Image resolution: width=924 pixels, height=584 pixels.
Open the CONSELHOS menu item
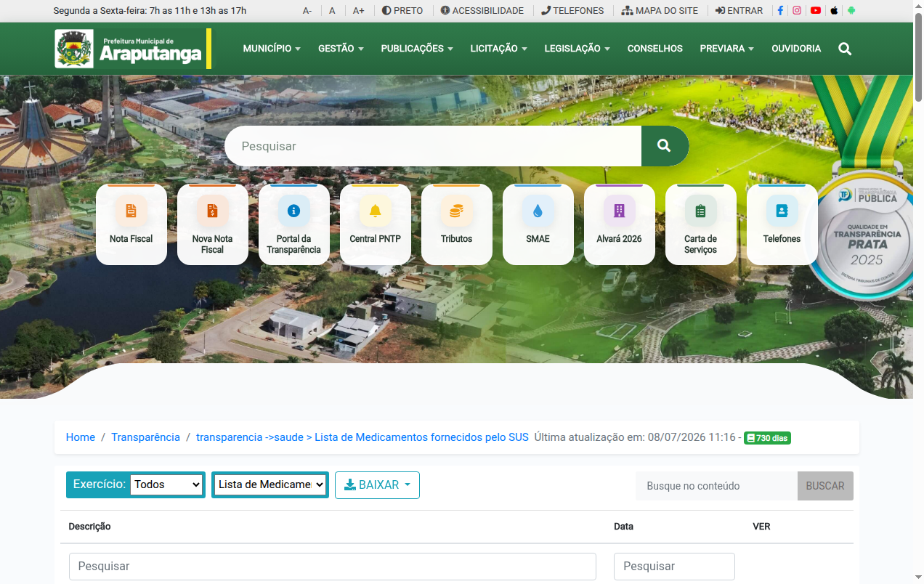[x=655, y=49]
